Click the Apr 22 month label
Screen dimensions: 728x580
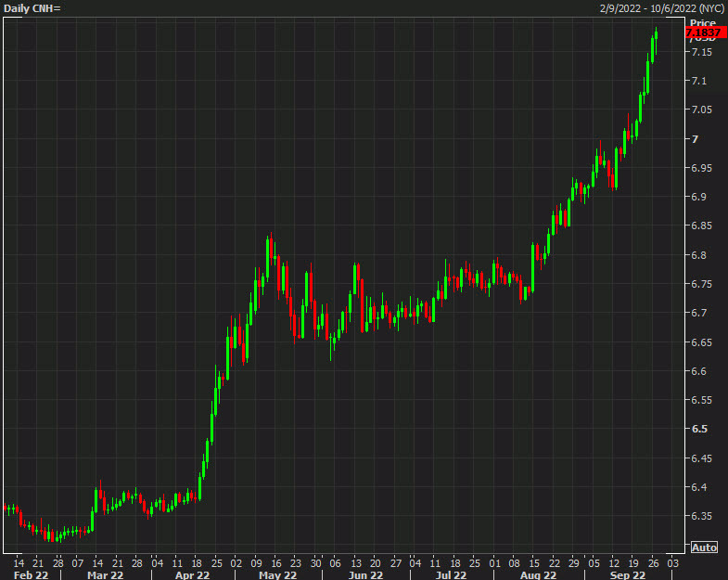pos(192,574)
